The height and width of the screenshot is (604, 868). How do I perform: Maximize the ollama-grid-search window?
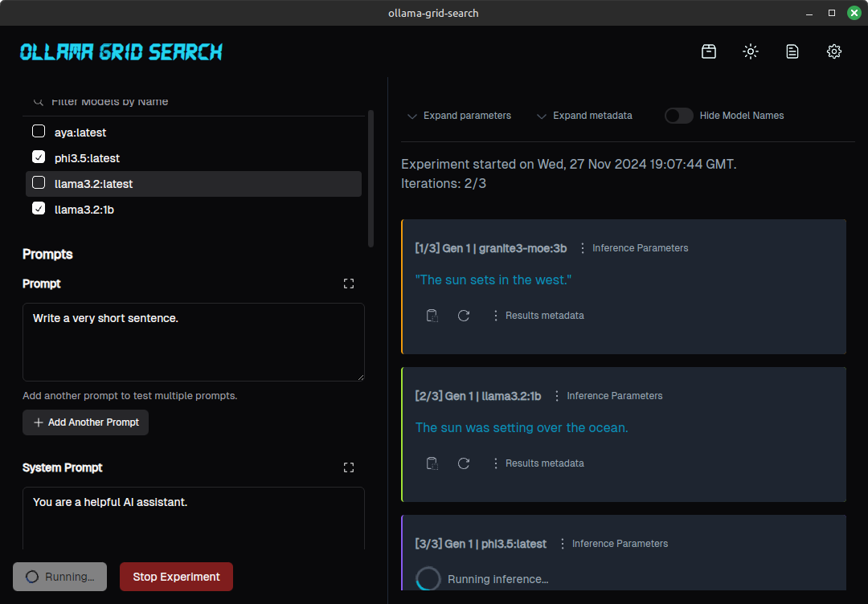pos(832,13)
